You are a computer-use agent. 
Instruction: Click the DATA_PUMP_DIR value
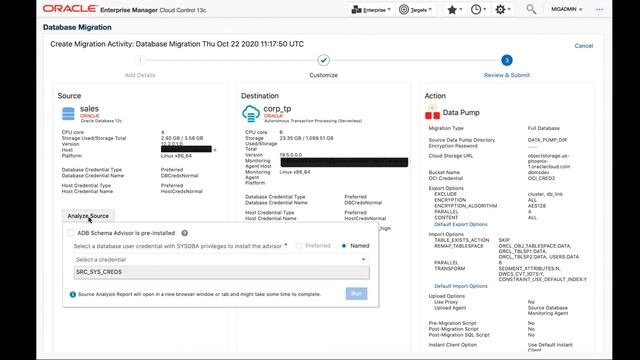(547, 140)
